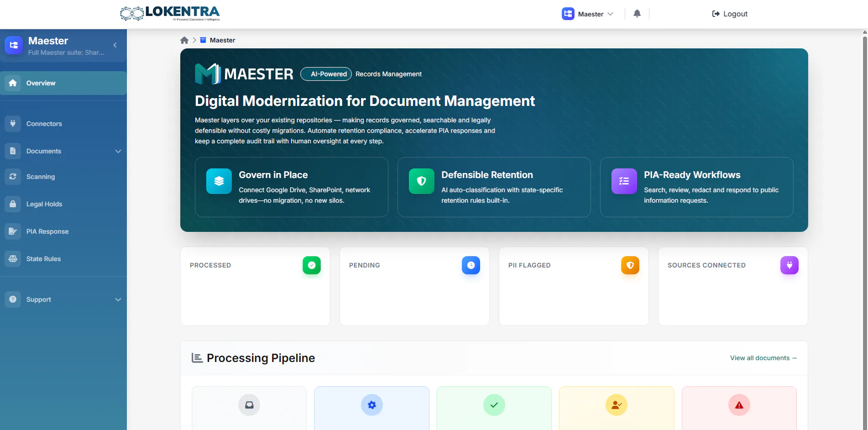Click the State Rules scales icon

pyautogui.click(x=13, y=259)
